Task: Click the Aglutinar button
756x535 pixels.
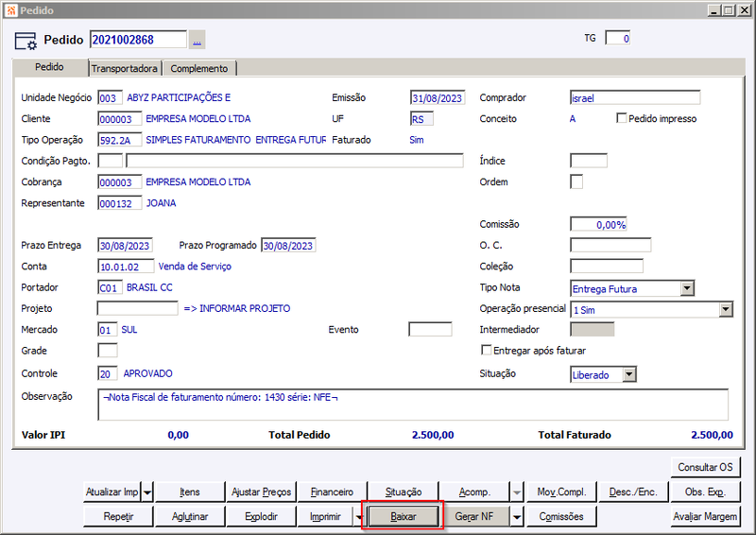Action: tap(190, 517)
